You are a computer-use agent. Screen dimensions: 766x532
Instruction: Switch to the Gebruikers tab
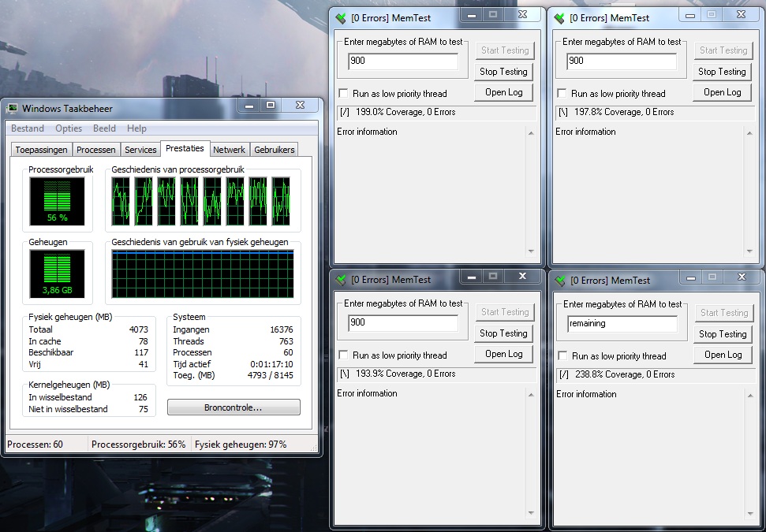coord(274,150)
